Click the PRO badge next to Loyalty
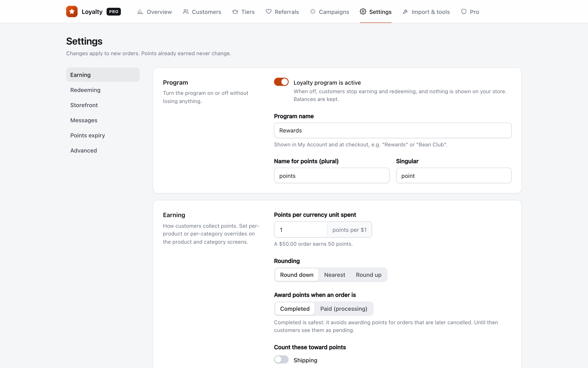This screenshot has height=368, width=588. pos(114,12)
